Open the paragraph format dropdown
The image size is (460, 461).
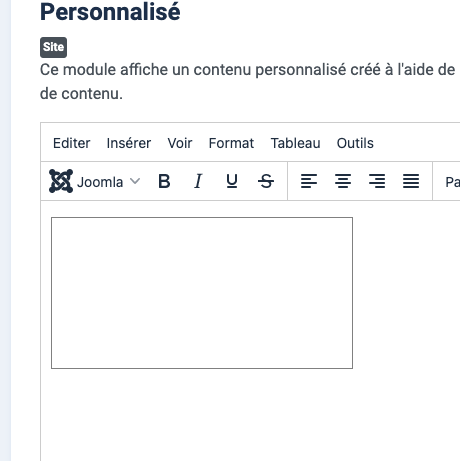click(452, 182)
